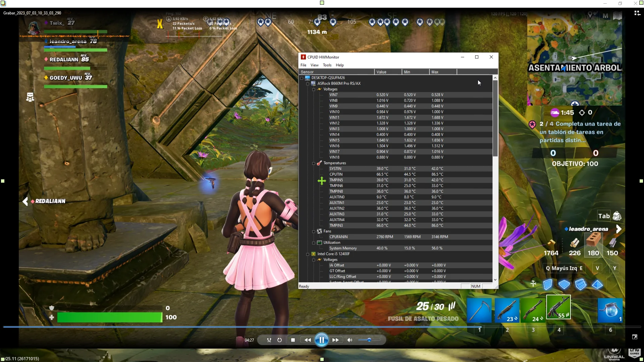Select the pickaxe in inventory slot 1
This screenshot has width=644, height=362.
click(x=479, y=310)
